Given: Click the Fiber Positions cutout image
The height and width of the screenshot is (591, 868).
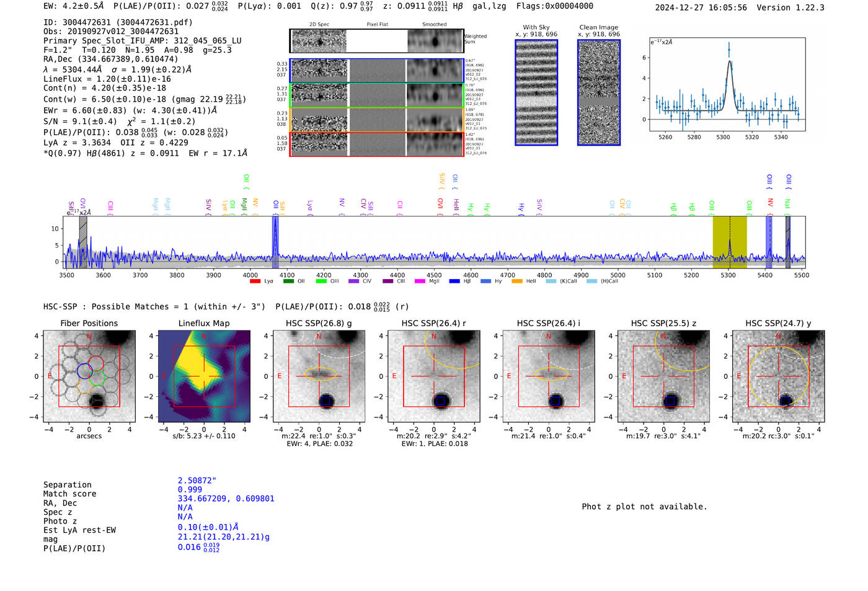Looking at the screenshot, I should tap(89, 376).
